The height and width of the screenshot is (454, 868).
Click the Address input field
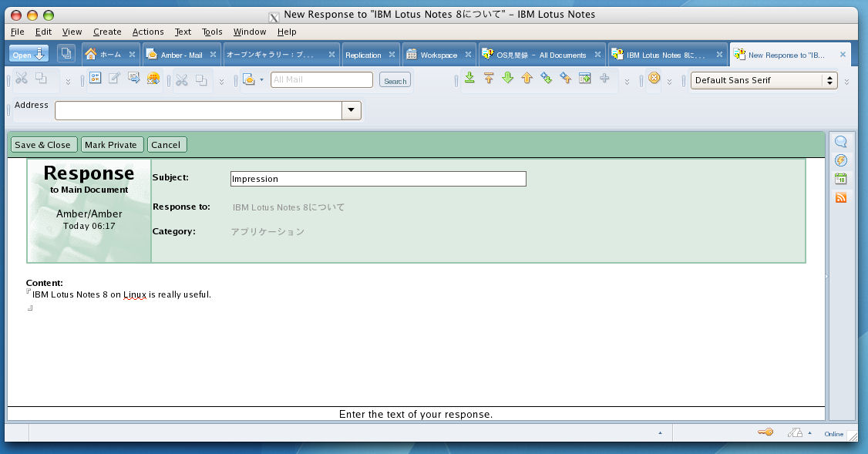click(198, 110)
